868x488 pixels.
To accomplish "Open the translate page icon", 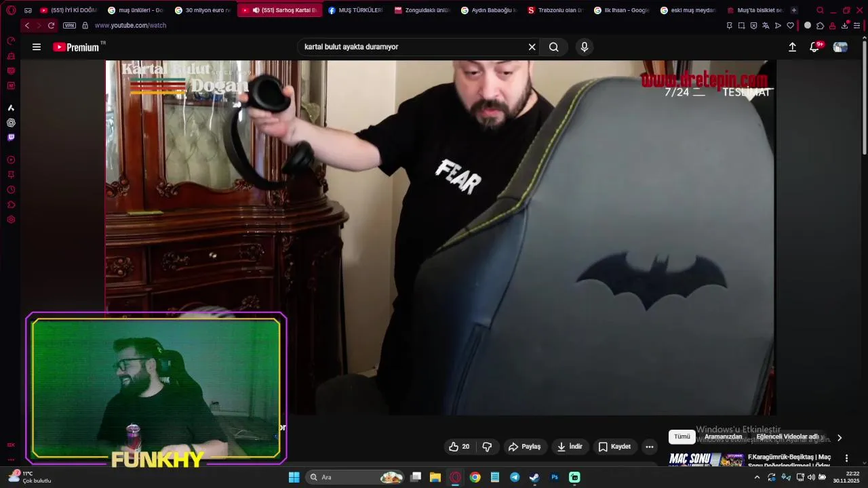I will tap(766, 26).
